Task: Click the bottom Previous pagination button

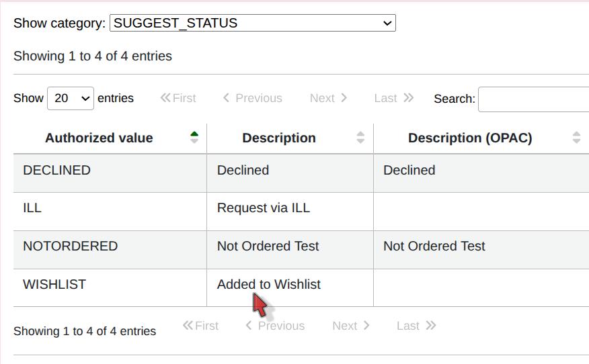Action: click(x=275, y=326)
